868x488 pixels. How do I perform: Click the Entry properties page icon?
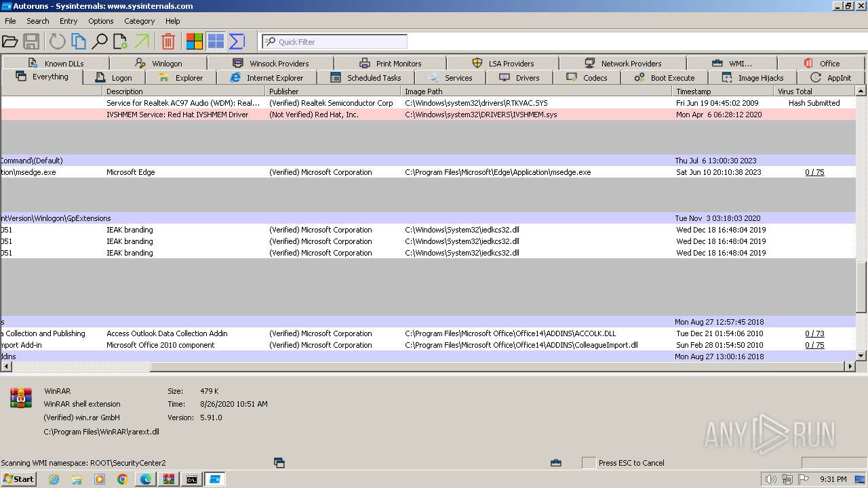(x=121, y=41)
